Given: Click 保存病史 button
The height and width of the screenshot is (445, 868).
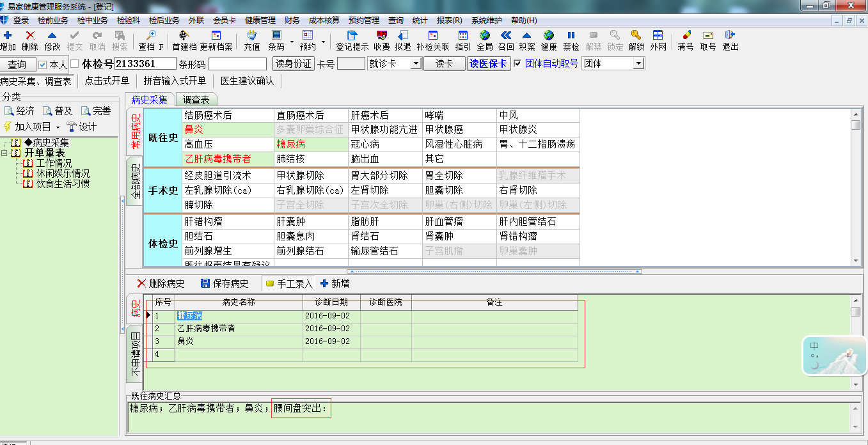Looking at the screenshot, I should click(225, 283).
